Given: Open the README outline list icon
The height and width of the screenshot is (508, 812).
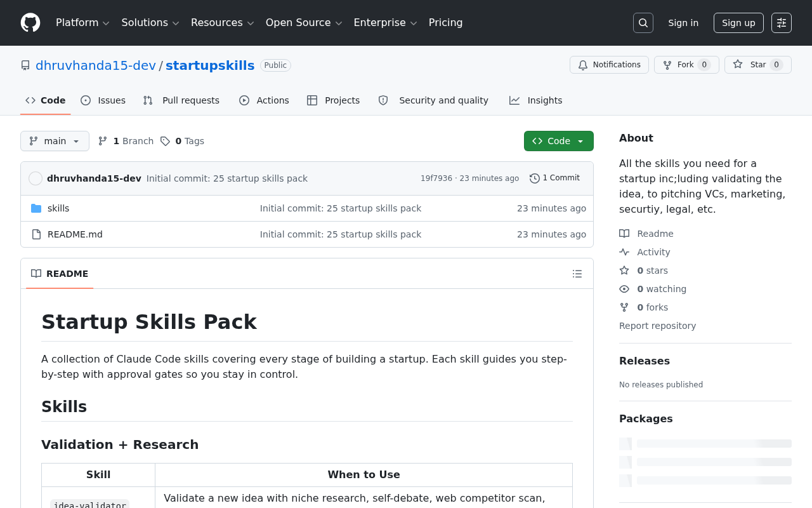Looking at the screenshot, I should point(577,274).
